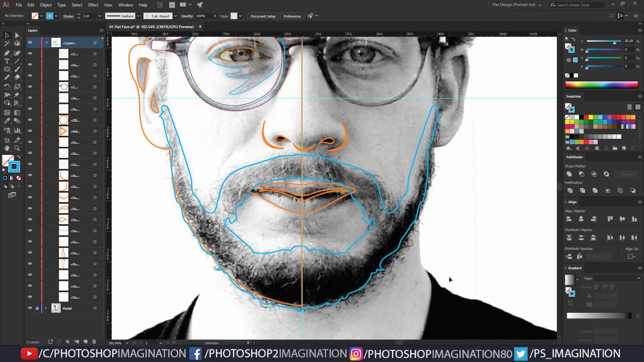The height and width of the screenshot is (362, 644).
Task: Toggle visibility of the <Pol...> sublayer
Action: (30, 131)
